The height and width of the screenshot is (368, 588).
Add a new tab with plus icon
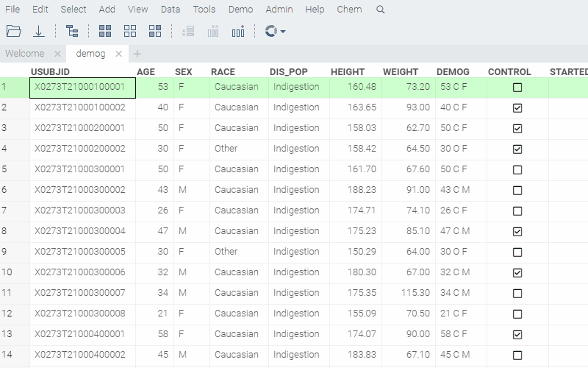coord(137,54)
